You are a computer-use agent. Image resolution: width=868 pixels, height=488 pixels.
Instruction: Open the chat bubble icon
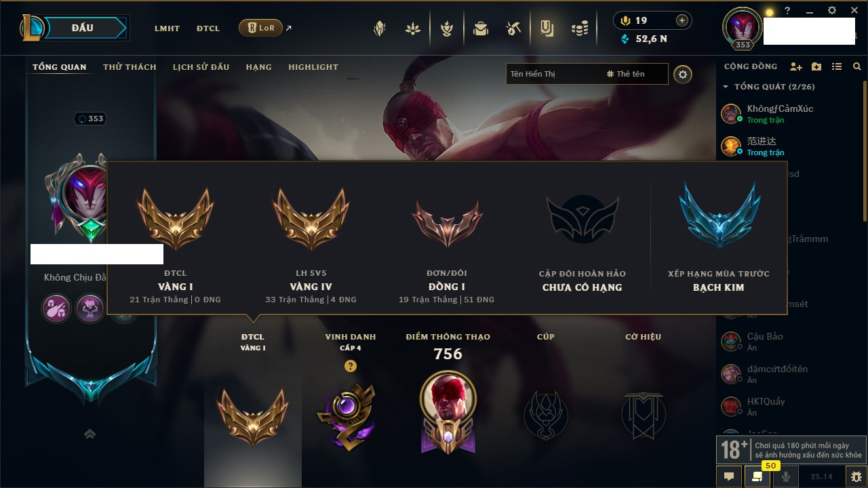pos(729,476)
